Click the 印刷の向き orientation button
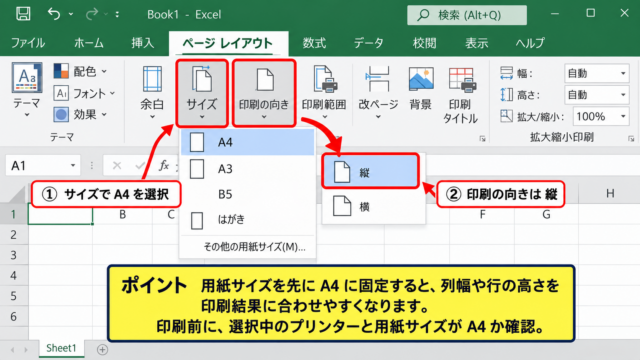Viewport: 640px width, 360px height. point(264,93)
